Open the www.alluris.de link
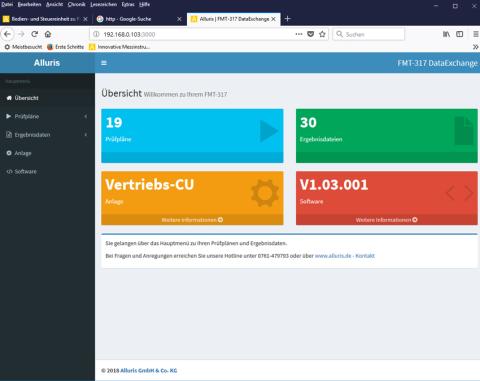 click(333, 256)
